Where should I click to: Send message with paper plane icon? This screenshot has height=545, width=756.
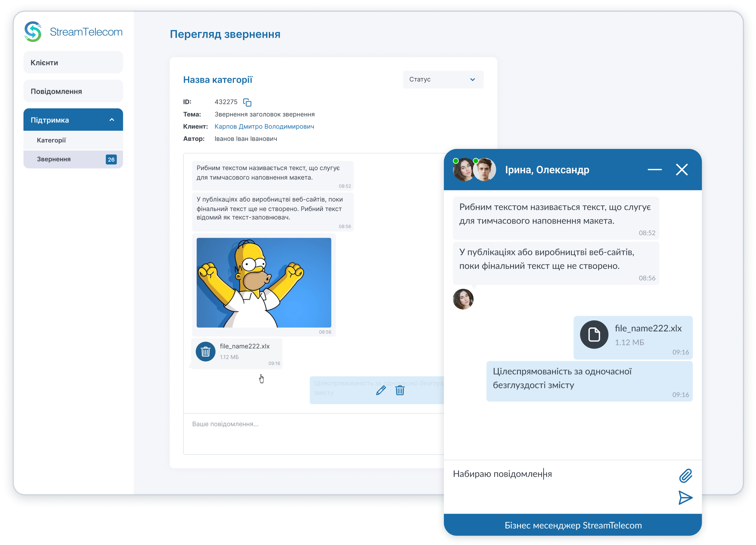coord(685,497)
